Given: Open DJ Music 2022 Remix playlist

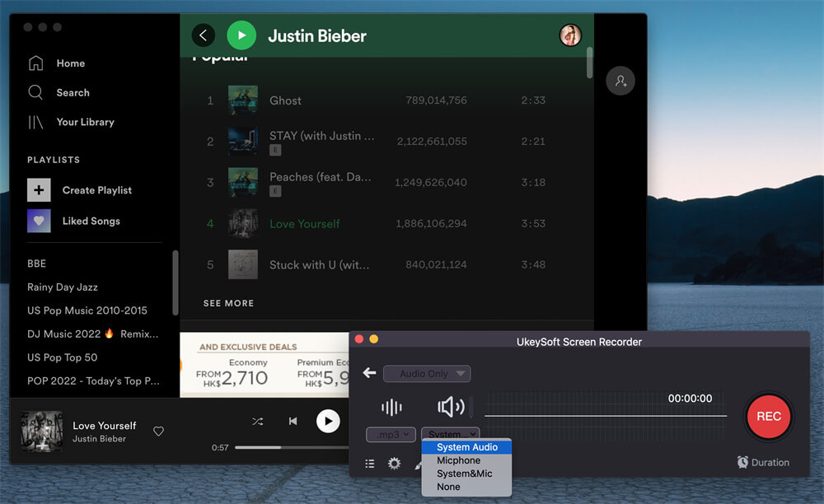Looking at the screenshot, I should [92, 334].
